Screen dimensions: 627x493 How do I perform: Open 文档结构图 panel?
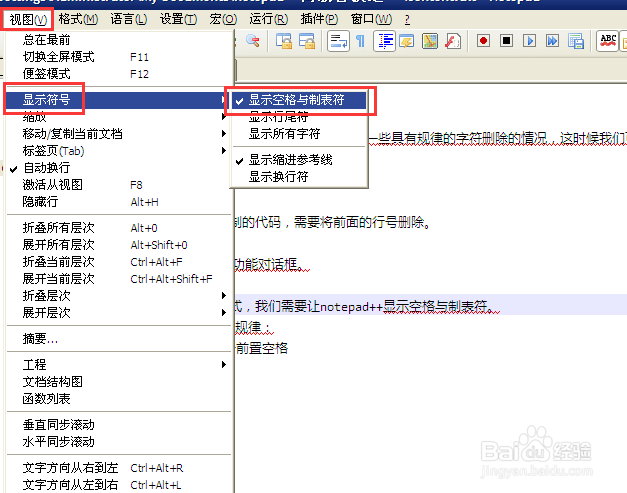[119, 382]
